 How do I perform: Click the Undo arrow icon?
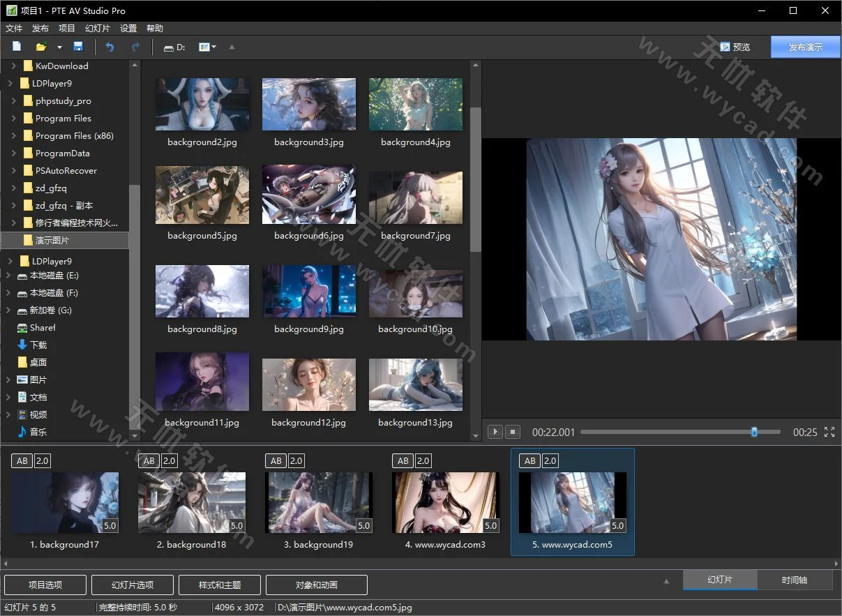click(x=110, y=46)
